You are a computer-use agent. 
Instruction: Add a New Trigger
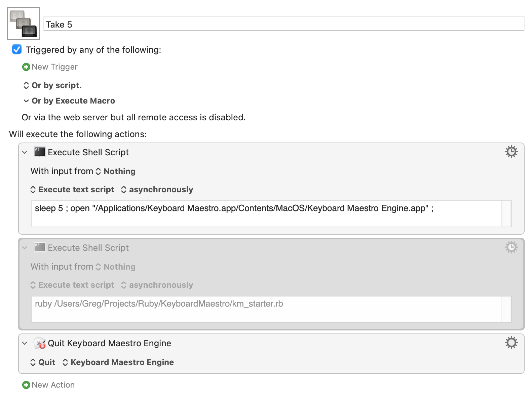tap(54, 67)
